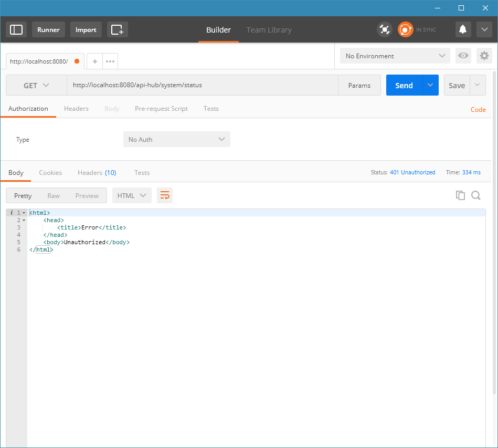Open the No Environment dropdown
This screenshot has width=498, height=448.
click(395, 56)
